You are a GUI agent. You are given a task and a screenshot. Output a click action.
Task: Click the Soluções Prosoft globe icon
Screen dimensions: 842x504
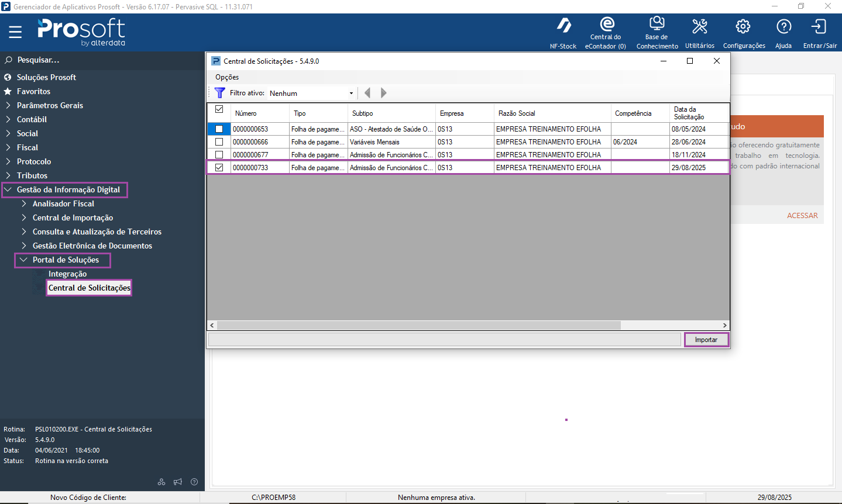(8, 77)
